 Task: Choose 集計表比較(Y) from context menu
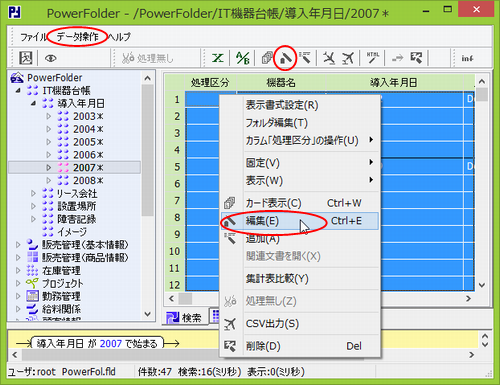click(x=300, y=279)
